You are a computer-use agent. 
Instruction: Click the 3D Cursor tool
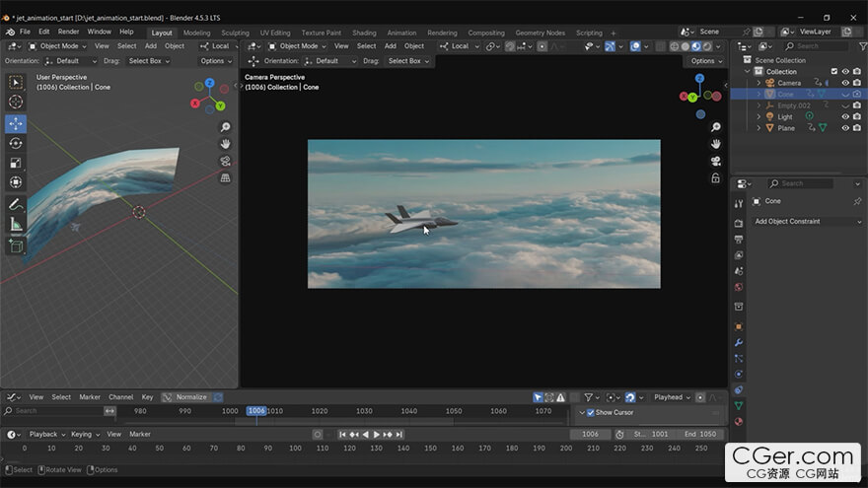(x=16, y=102)
